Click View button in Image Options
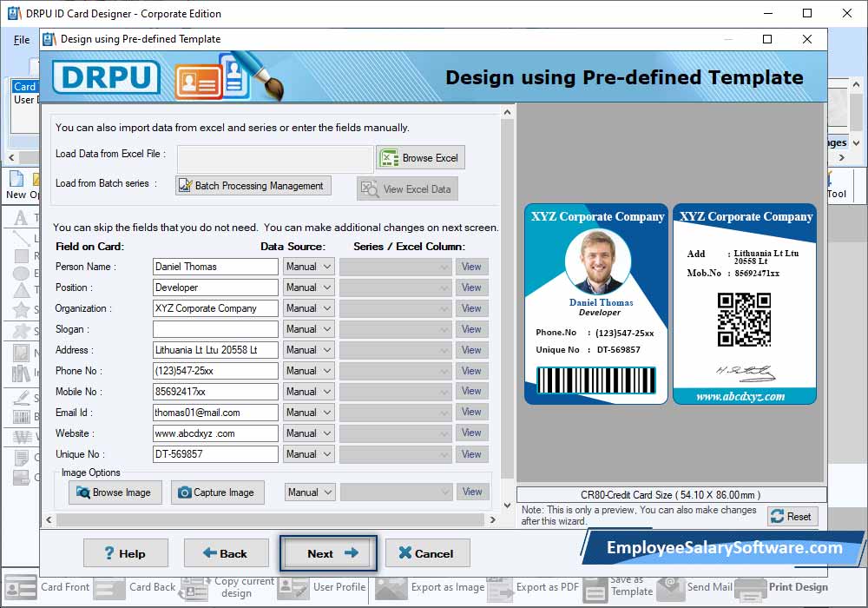The width and height of the screenshot is (868, 608). [472, 492]
